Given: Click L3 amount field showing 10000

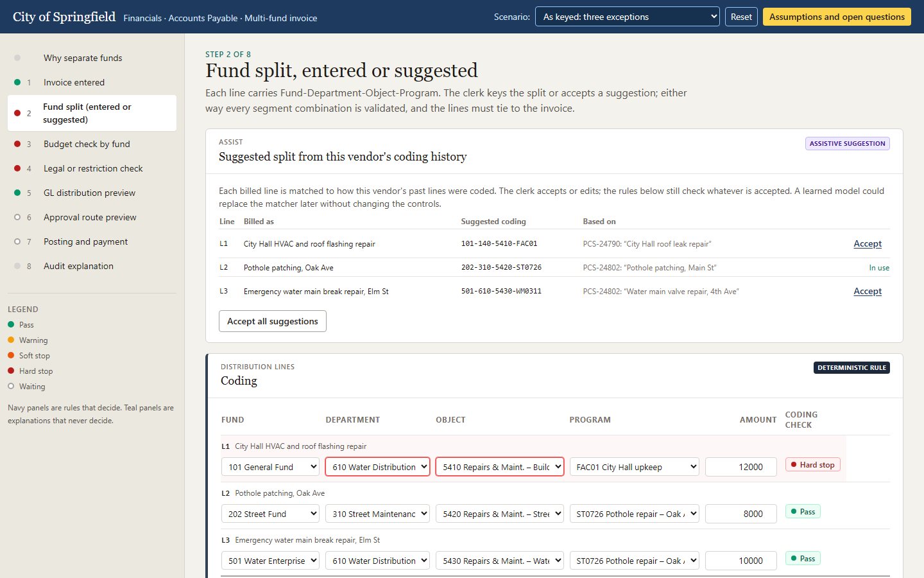Looking at the screenshot, I should (741, 561).
